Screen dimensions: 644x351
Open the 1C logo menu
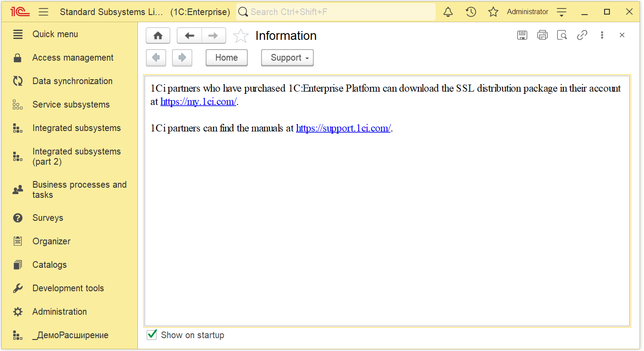click(20, 12)
